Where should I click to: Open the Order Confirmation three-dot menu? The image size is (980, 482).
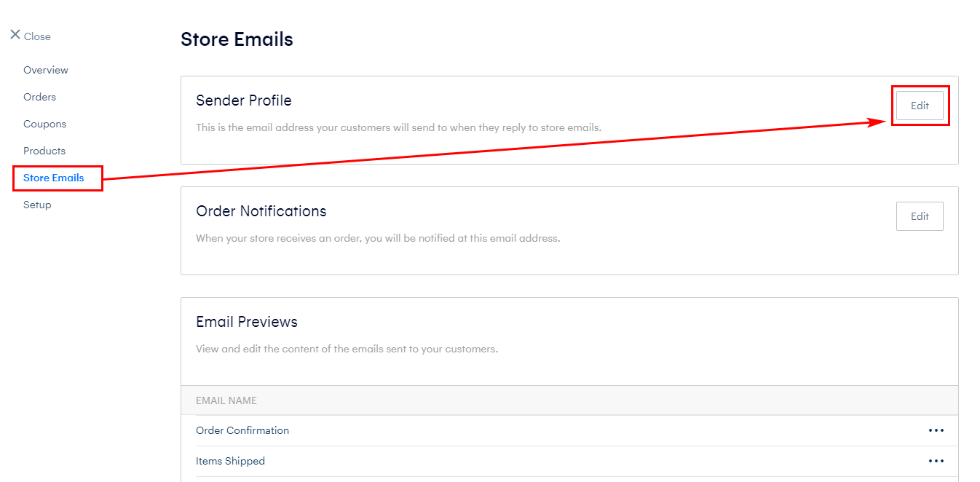point(936,430)
